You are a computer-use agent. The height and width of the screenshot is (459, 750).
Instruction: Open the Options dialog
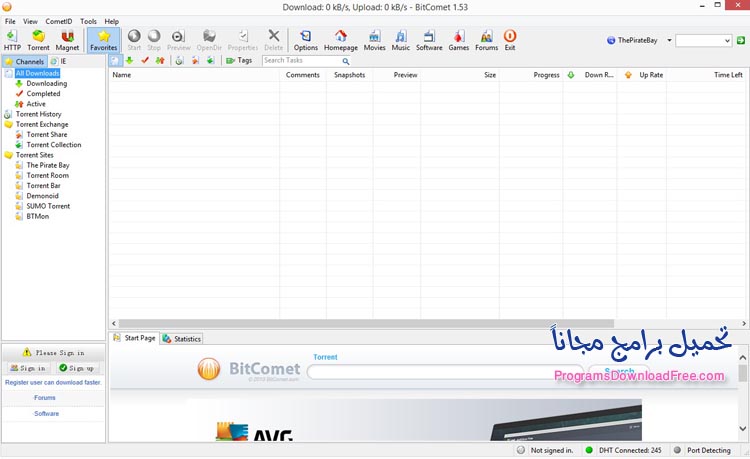306,40
